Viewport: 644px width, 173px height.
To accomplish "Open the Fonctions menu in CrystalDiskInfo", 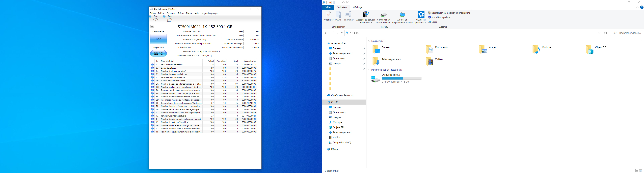I will click(171, 13).
